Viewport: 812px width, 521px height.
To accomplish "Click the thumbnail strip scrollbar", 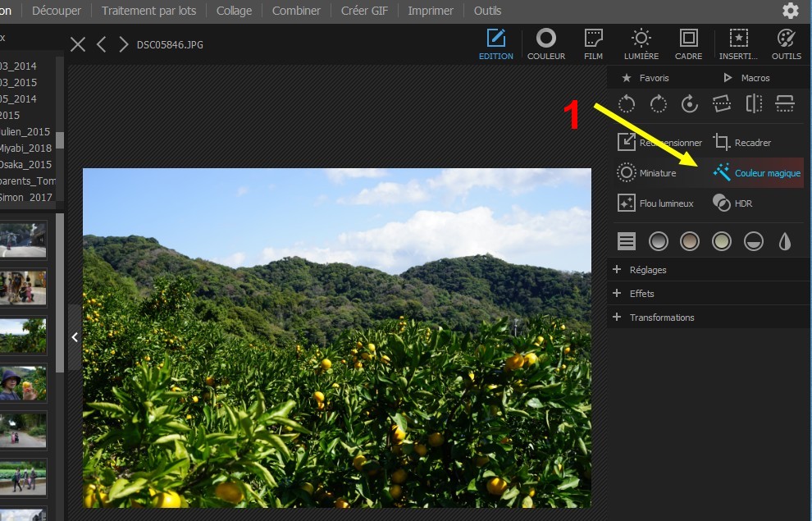I will (x=60, y=293).
